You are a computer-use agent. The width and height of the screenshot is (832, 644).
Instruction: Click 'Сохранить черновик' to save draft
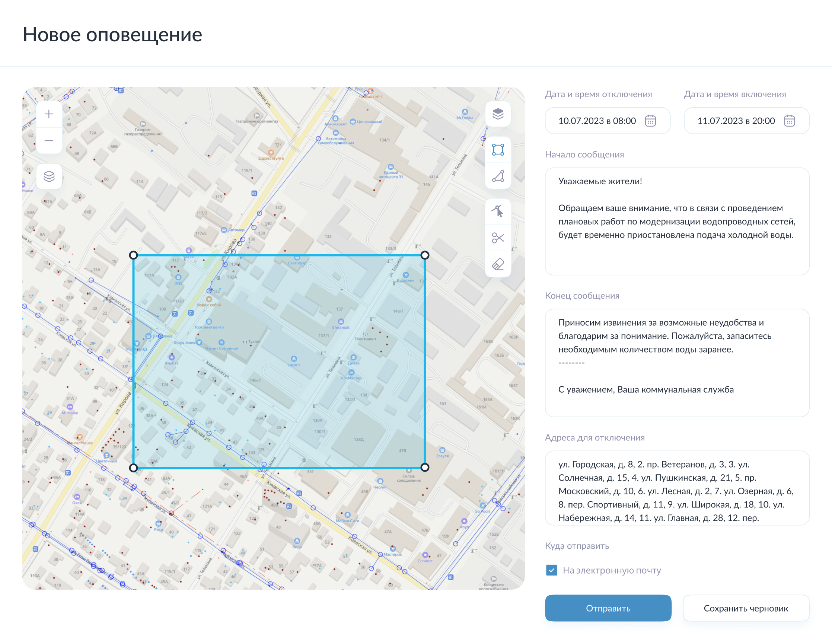(x=746, y=608)
